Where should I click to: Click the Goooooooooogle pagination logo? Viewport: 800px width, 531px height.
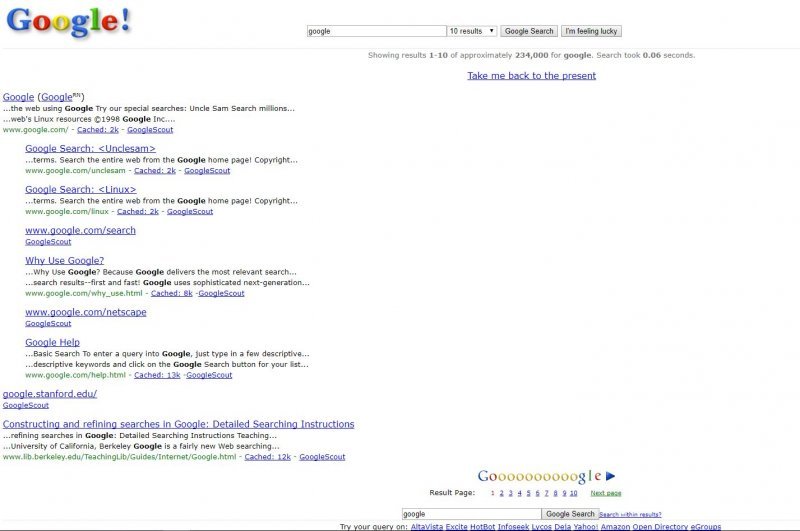click(539, 476)
